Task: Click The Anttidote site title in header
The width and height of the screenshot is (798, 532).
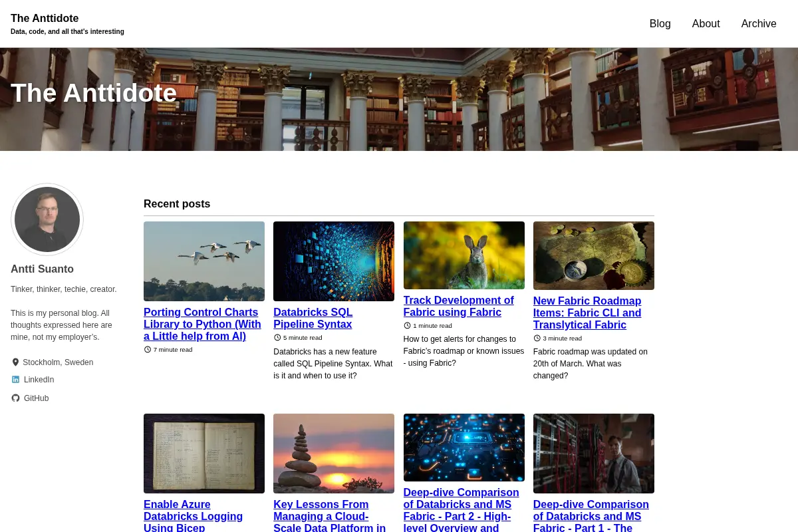Action: pos(45,19)
